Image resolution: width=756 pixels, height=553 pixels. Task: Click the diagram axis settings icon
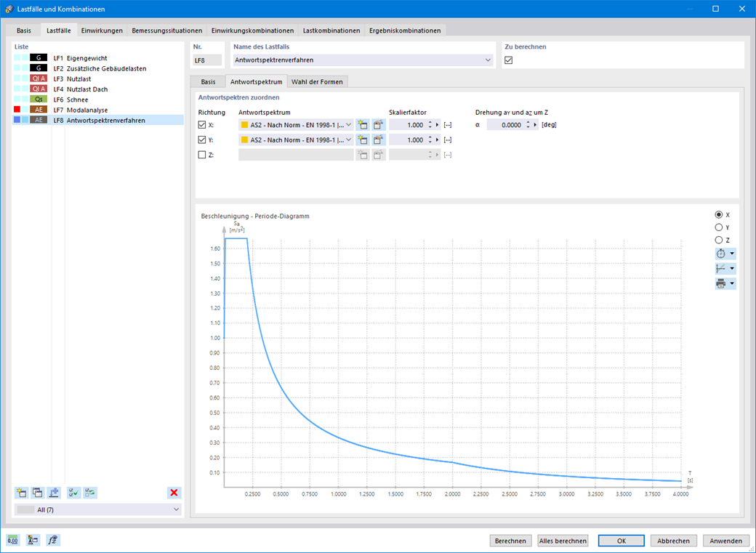(721, 269)
